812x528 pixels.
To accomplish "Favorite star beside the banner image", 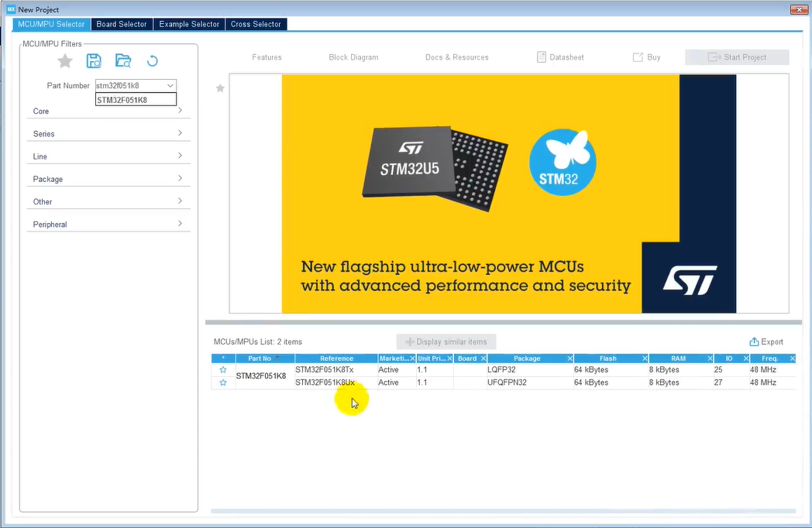I will pyautogui.click(x=220, y=88).
